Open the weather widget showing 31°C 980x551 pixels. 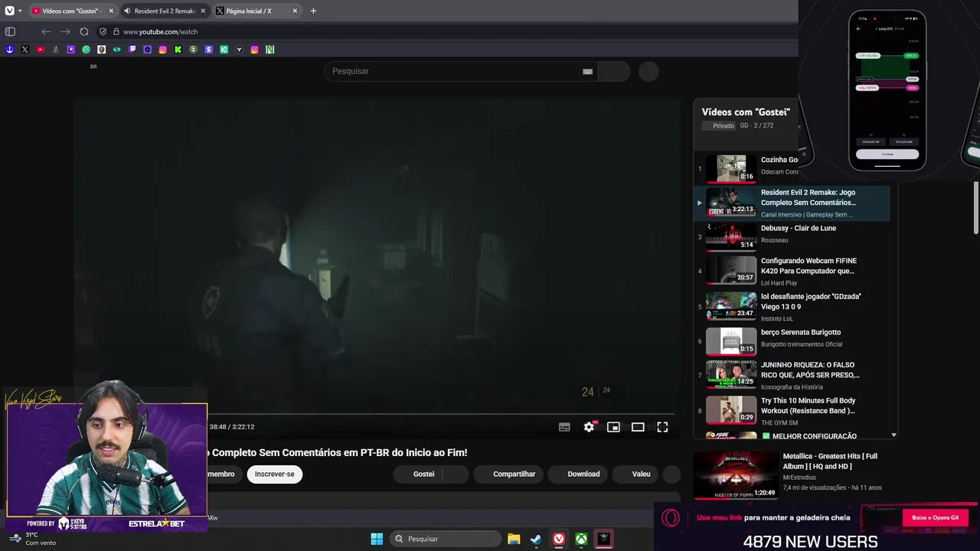tap(33, 539)
